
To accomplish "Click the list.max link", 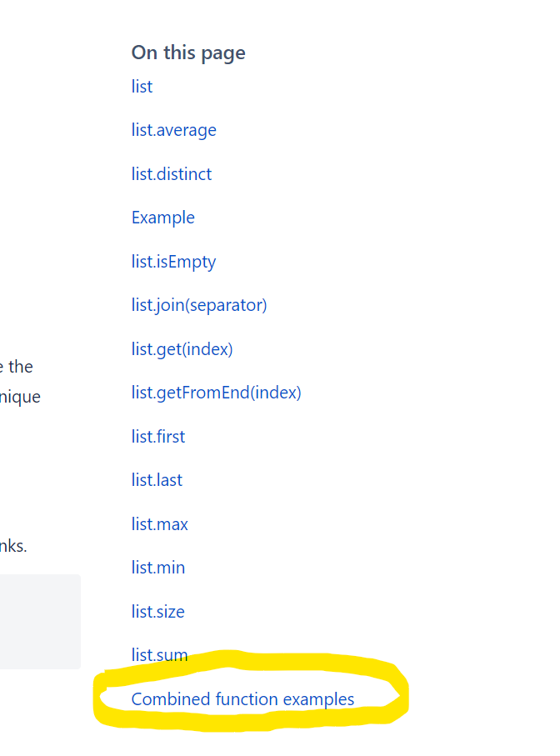I will pos(159,524).
